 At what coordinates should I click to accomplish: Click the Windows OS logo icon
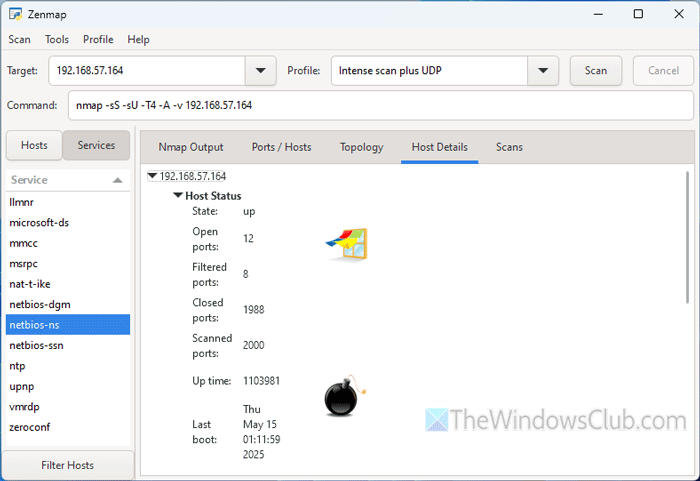coord(347,244)
